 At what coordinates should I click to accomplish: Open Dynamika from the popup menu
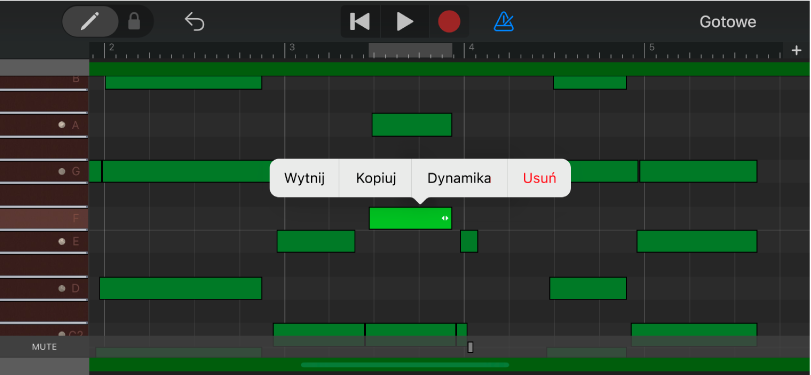click(x=459, y=178)
